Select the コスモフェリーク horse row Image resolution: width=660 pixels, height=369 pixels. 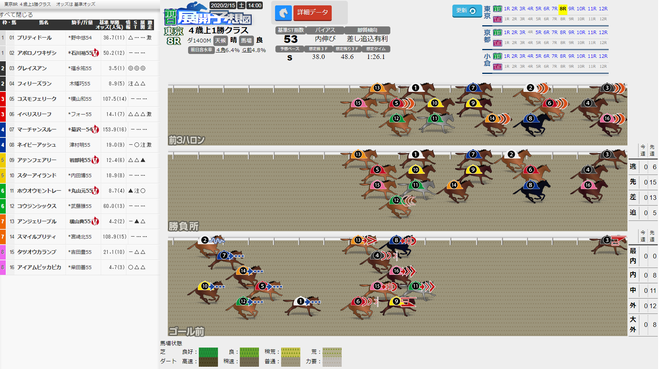pos(79,99)
